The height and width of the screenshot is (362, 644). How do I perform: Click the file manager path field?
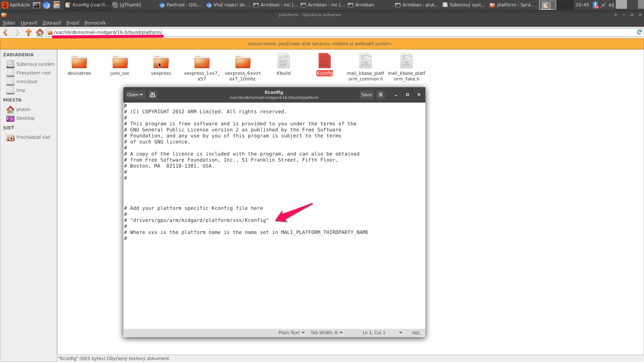(x=341, y=32)
